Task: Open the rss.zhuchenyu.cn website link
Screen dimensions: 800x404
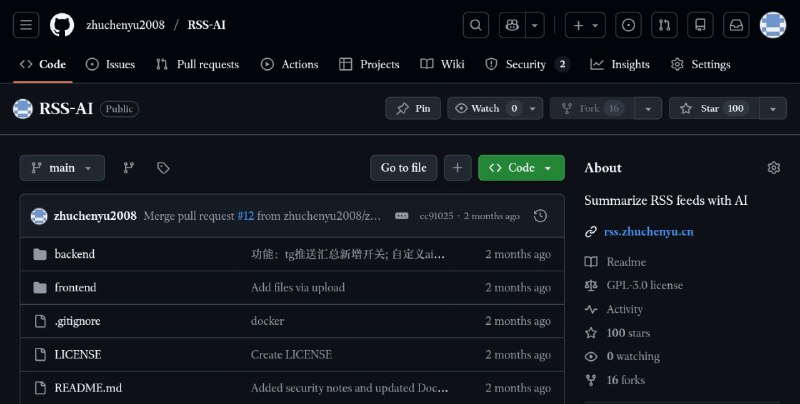Action: click(648, 232)
